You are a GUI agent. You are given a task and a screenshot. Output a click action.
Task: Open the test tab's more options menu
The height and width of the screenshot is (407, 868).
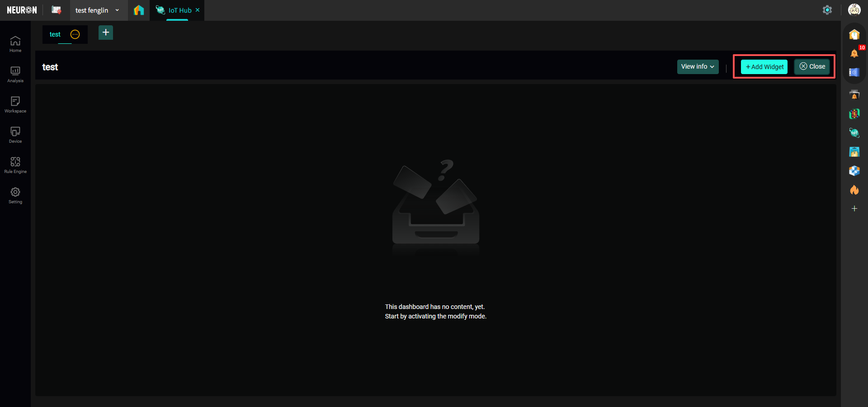[75, 34]
